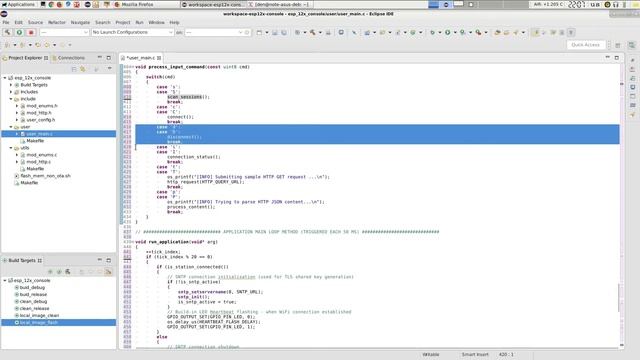
Task: Click the green Debug bug toolbar icon
Action: [432, 32]
